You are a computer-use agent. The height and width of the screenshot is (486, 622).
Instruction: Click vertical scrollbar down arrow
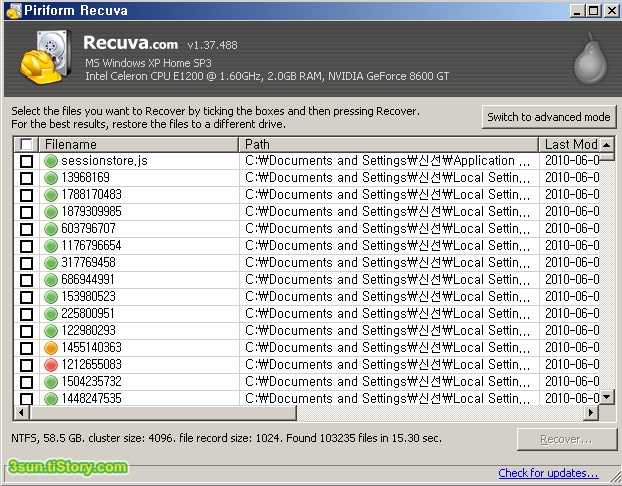[x=607, y=396]
